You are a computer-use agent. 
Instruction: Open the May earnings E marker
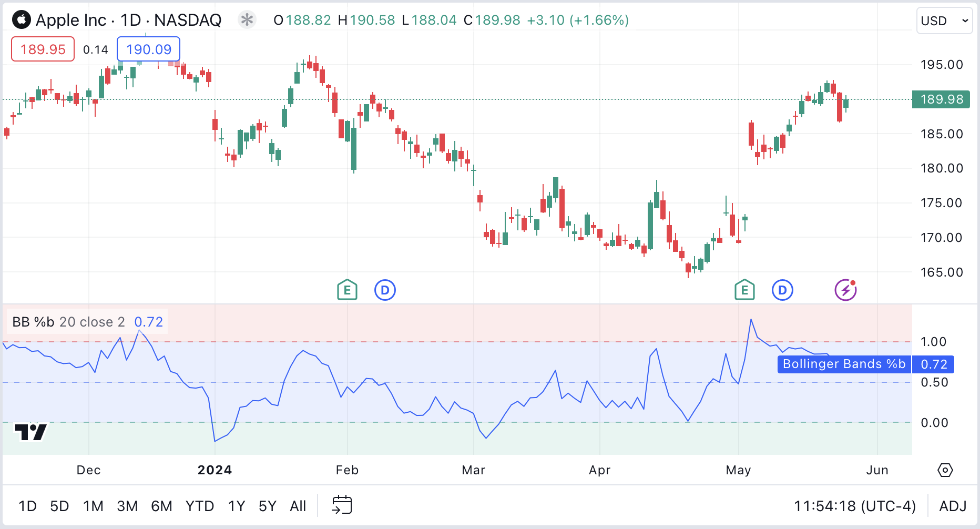tap(744, 290)
